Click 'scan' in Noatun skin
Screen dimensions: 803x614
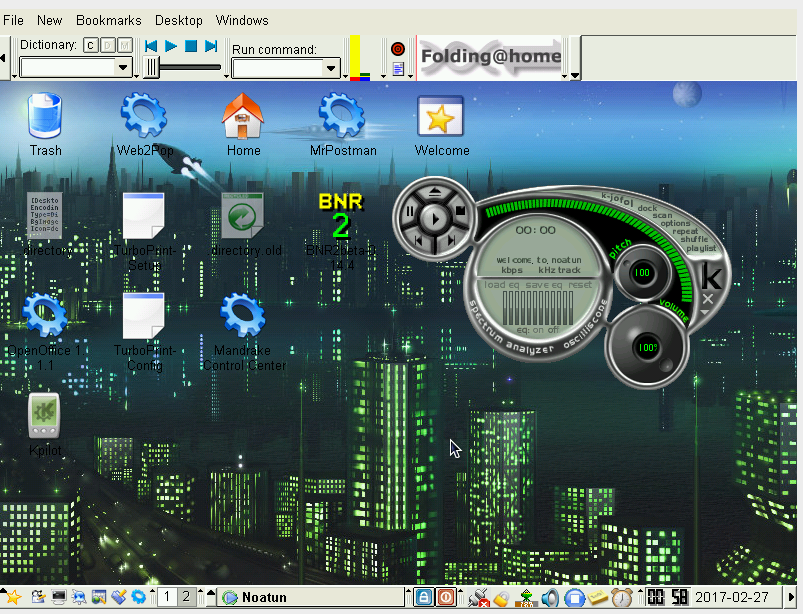(x=662, y=216)
